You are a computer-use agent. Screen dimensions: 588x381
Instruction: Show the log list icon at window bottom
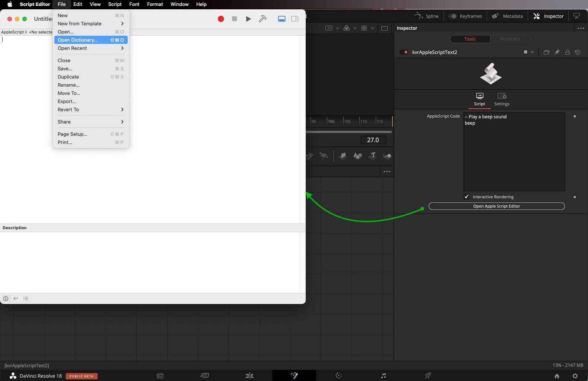(x=26, y=298)
